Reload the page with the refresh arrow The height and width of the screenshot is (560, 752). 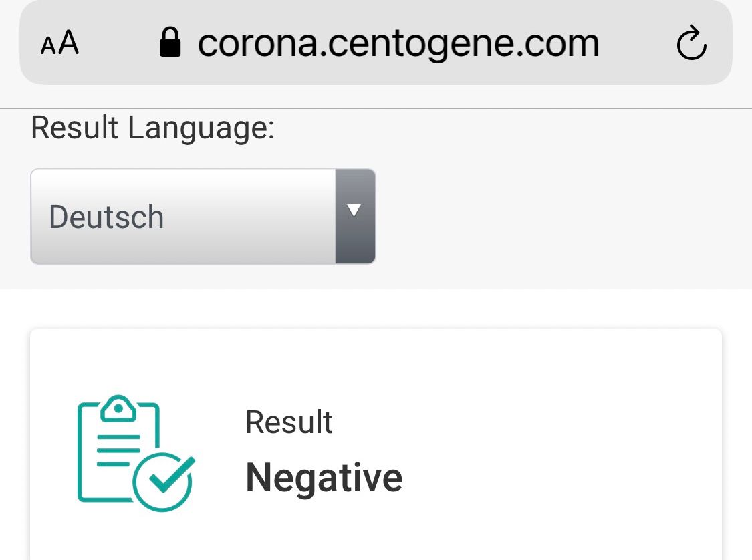[691, 43]
